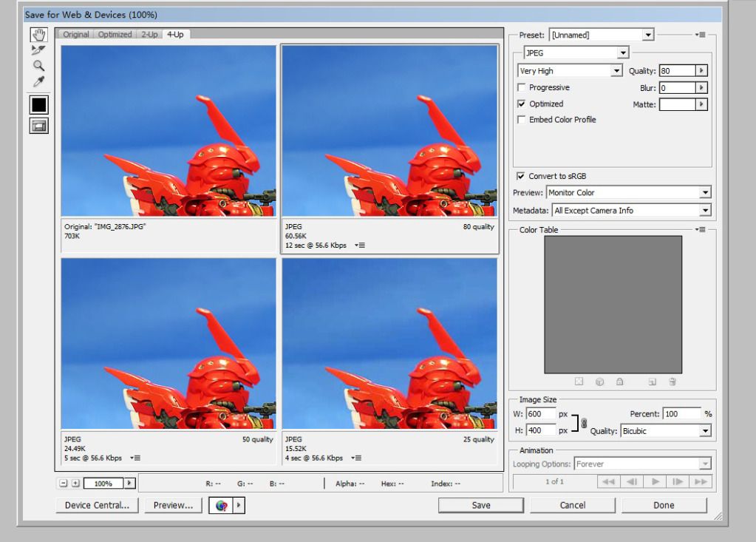The image size is (756, 542).
Task: Click the lock selected colors icon
Action: tap(619, 382)
